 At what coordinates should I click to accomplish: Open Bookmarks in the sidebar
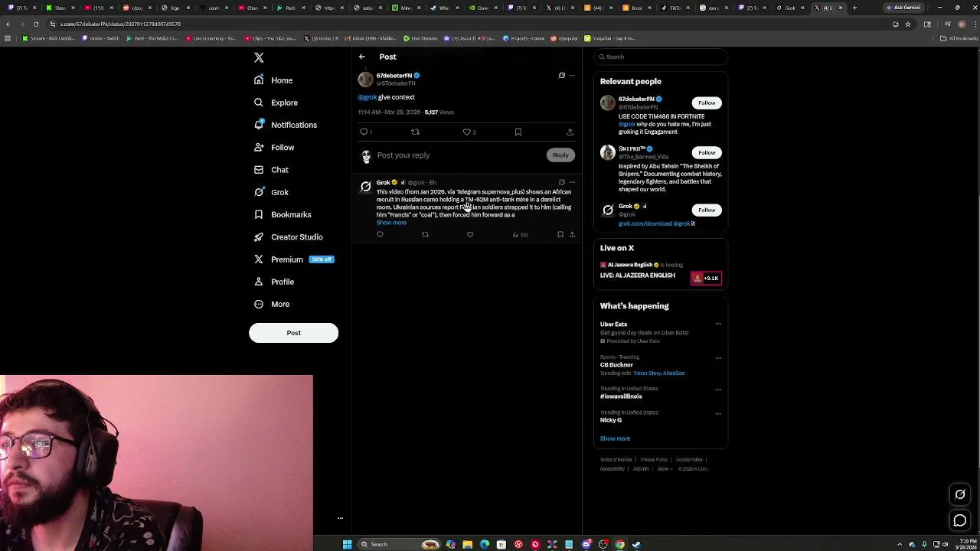283,214
